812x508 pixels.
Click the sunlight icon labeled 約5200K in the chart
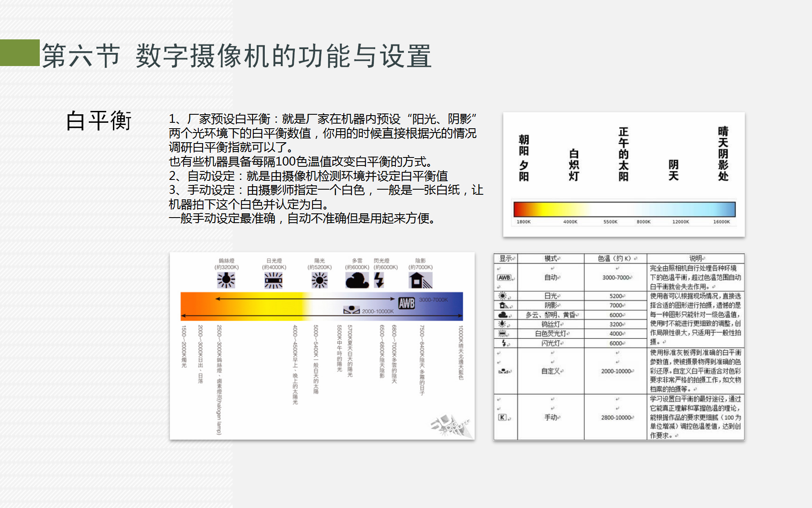click(x=319, y=280)
